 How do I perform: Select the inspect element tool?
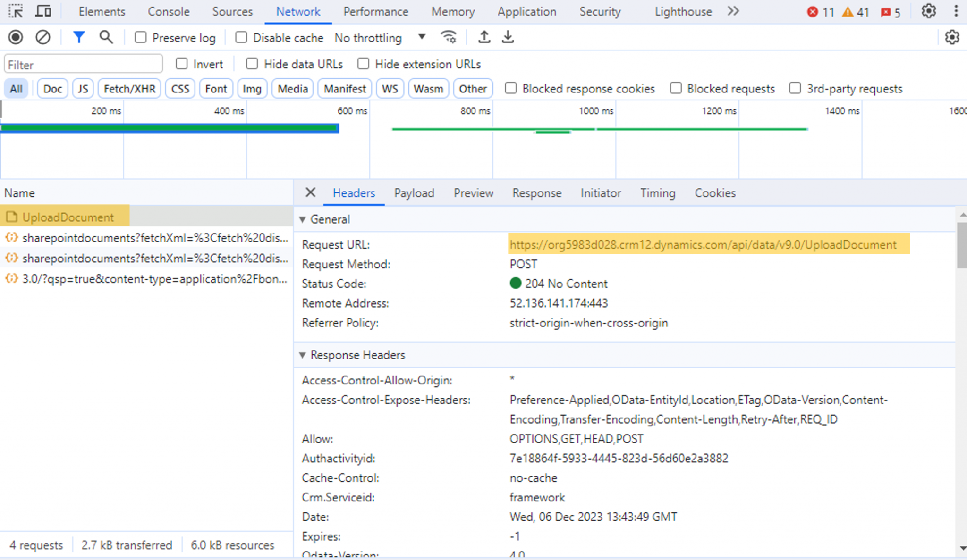(16, 11)
